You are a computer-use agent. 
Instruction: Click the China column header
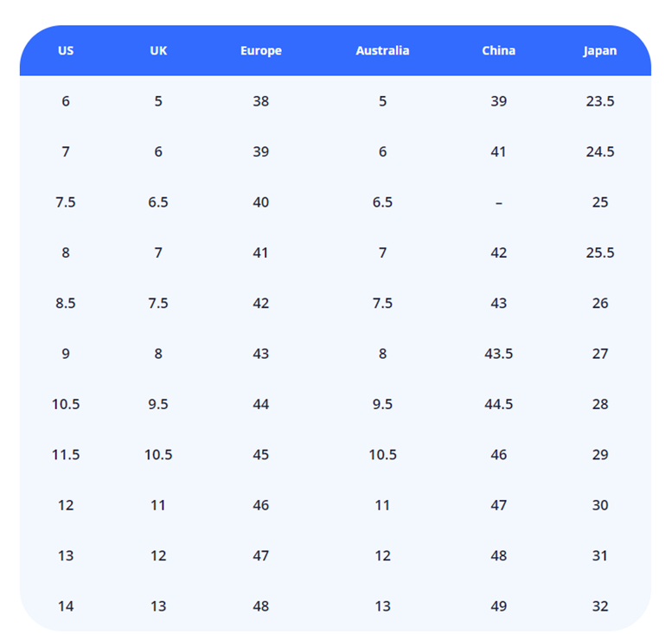click(x=498, y=50)
